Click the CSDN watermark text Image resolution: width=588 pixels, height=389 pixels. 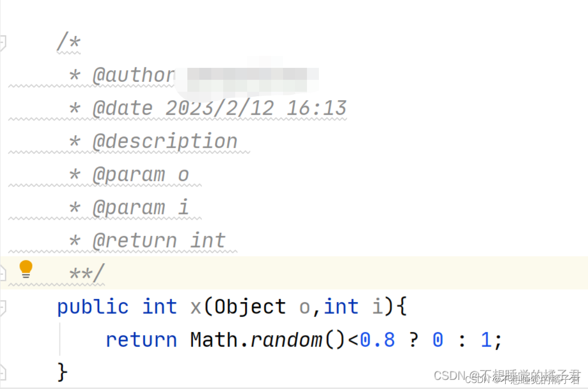507,377
